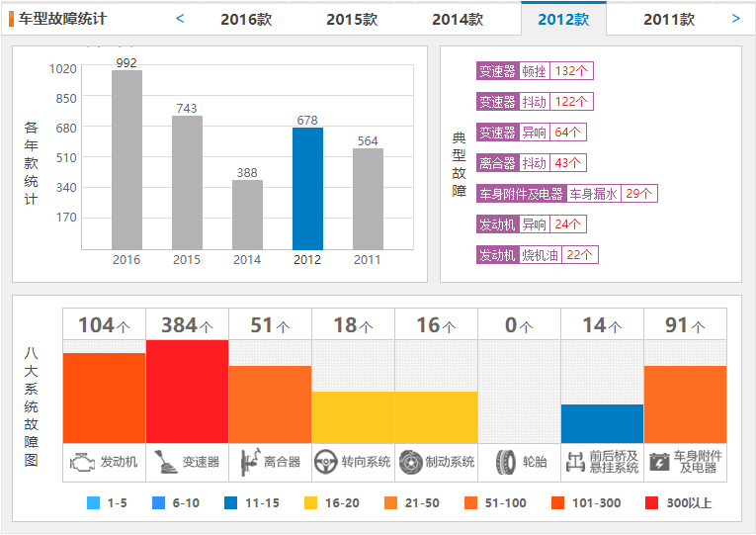Screen dimensions: 756x535
Task: Switch to the 2016款 tab
Action: (246, 20)
